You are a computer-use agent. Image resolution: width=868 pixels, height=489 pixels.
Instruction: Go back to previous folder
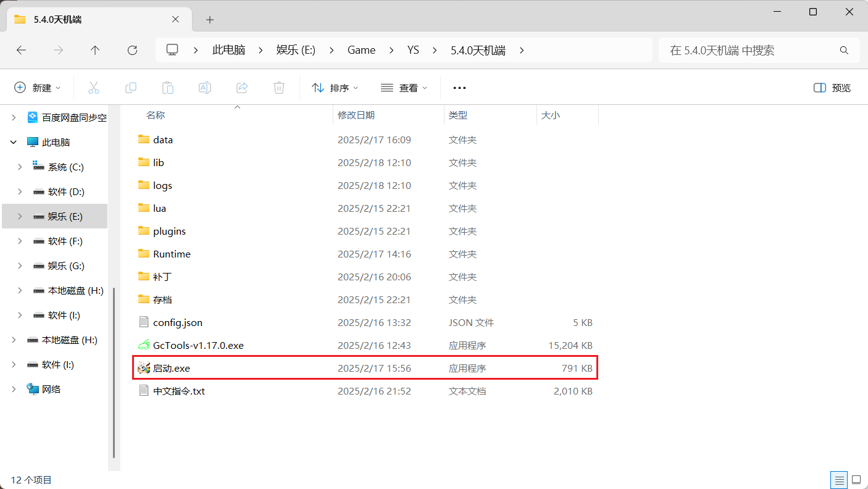(21, 51)
